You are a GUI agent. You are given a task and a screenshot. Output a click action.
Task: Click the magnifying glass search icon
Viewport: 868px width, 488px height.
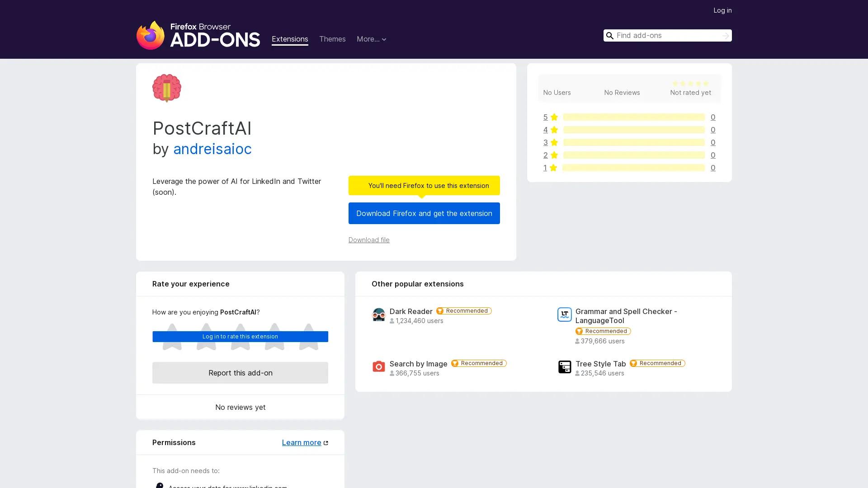[x=610, y=36]
